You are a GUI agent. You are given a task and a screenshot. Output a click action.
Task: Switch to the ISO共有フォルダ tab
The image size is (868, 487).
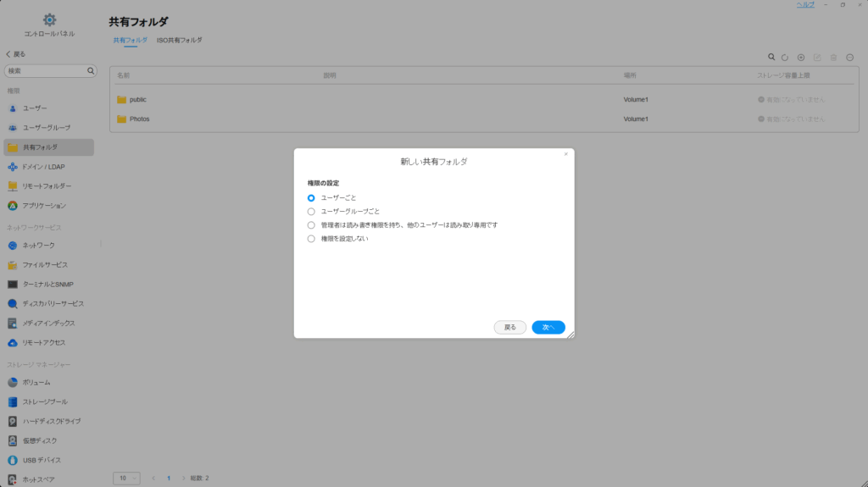tap(180, 41)
